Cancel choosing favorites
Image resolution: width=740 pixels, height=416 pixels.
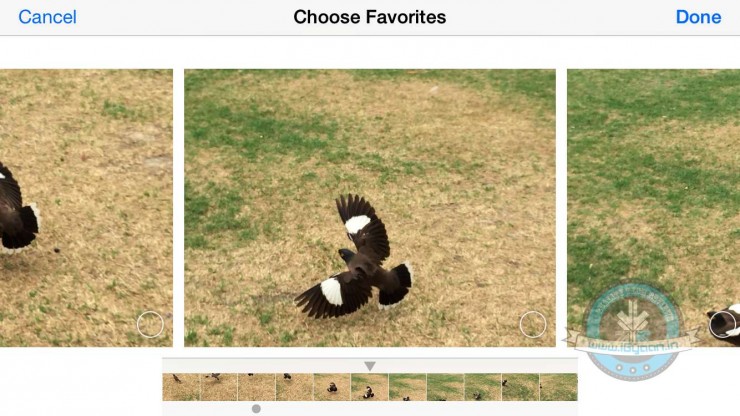[47, 17]
